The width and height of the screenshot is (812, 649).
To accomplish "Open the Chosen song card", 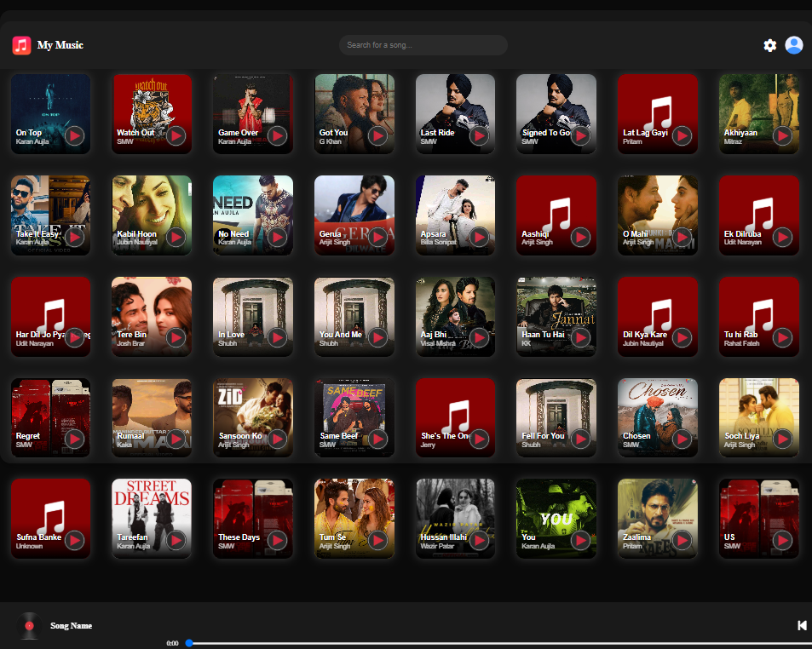I will 658,417.
